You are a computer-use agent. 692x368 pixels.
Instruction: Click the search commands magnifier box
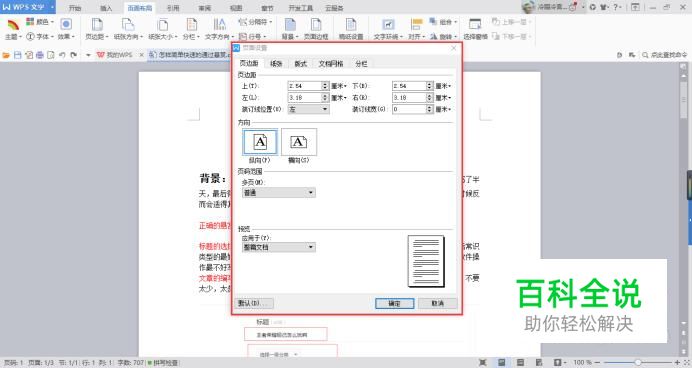(665, 55)
